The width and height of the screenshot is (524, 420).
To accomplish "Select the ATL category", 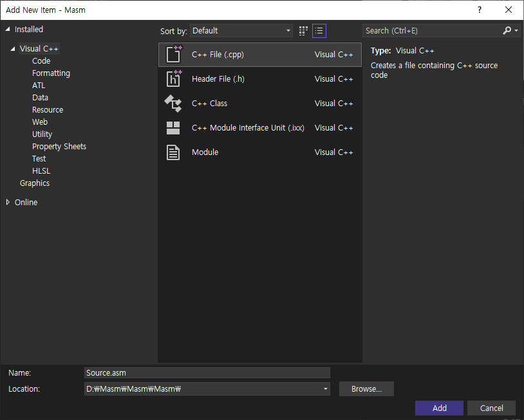I will coord(39,86).
